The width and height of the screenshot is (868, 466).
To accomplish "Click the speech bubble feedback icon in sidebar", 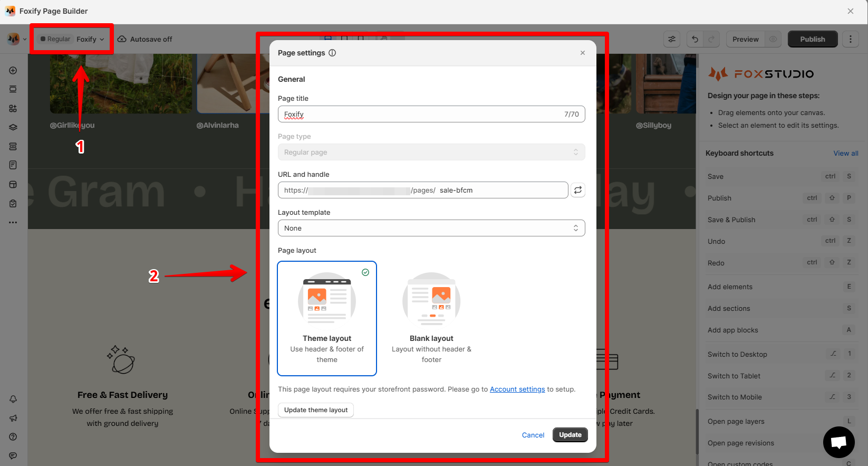I will [13, 455].
